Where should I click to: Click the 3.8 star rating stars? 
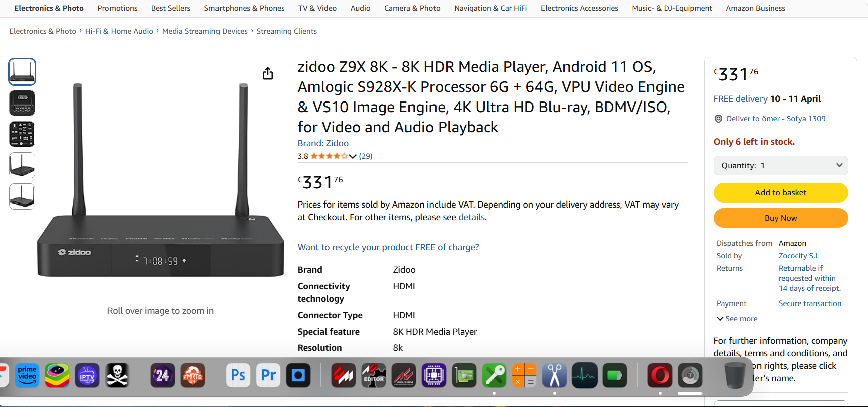coord(329,156)
